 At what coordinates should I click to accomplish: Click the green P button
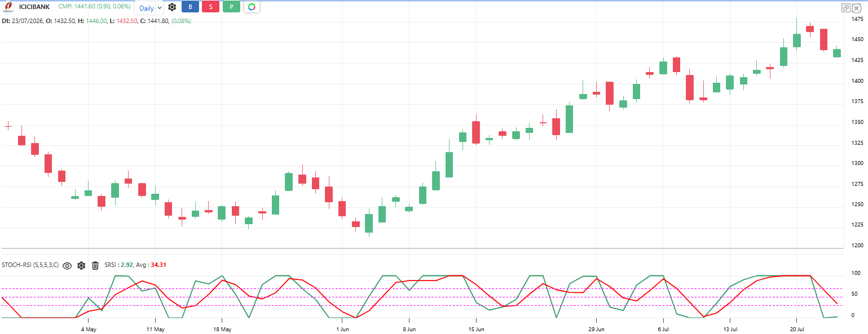[x=231, y=7]
